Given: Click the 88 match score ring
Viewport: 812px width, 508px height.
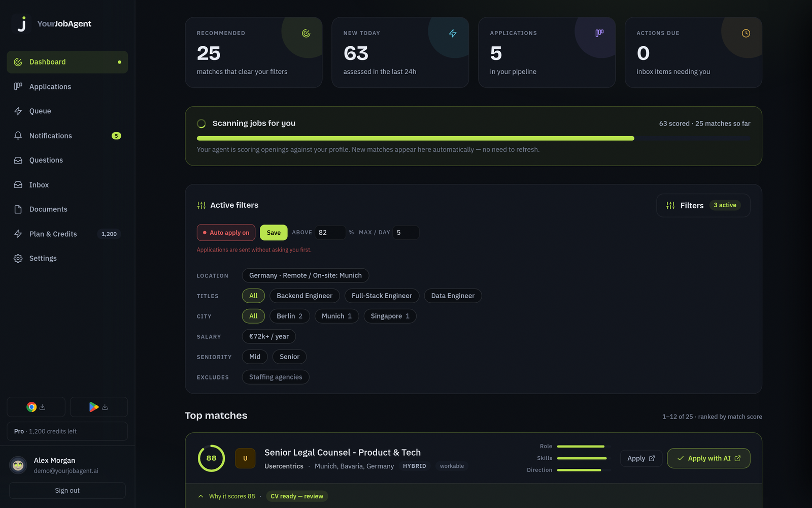Looking at the screenshot, I should tap(211, 458).
